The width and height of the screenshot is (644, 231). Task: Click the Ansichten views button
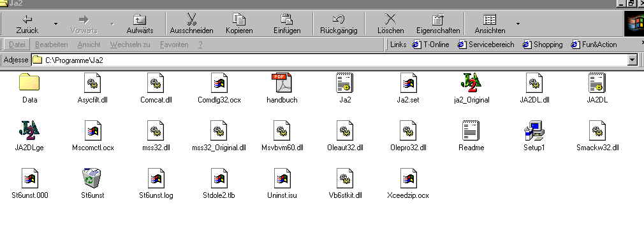point(490,24)
